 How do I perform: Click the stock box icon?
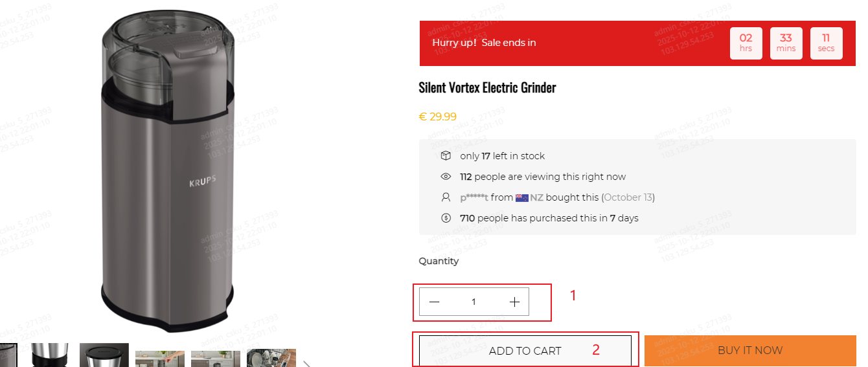[x=446, y=156]
